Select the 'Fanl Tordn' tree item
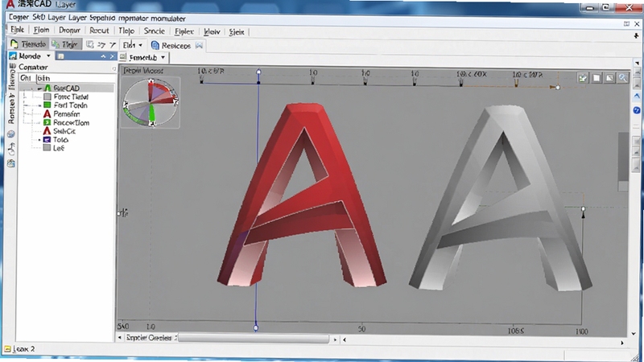Image resolution: width=644 pixels, height=362 pixels. click(70, 105)
